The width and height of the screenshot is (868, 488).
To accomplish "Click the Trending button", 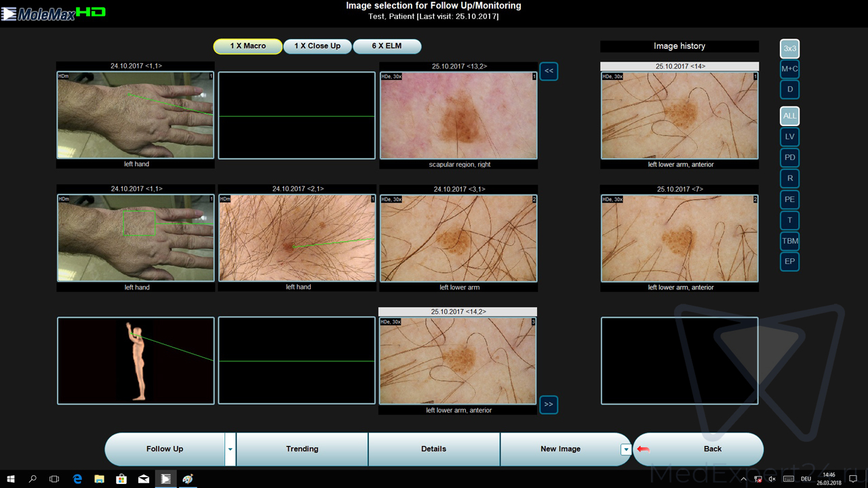I will click(302, 449).
